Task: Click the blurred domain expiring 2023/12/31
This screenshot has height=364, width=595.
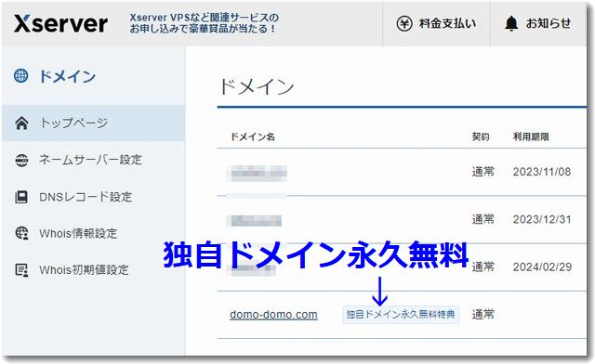Action: (x=254, y=220)
